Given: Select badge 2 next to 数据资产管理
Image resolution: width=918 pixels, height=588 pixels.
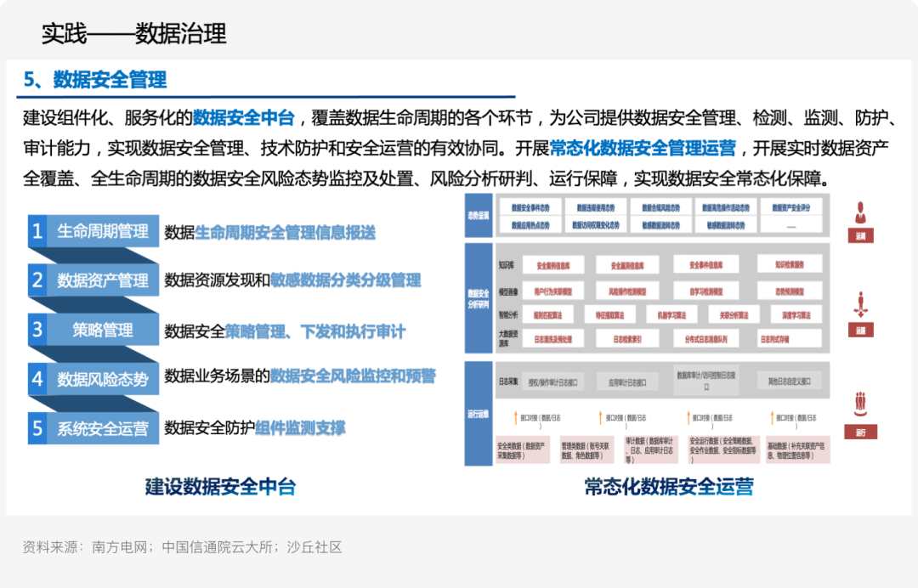Looking at the screenshot, I should tap(36, 281).
